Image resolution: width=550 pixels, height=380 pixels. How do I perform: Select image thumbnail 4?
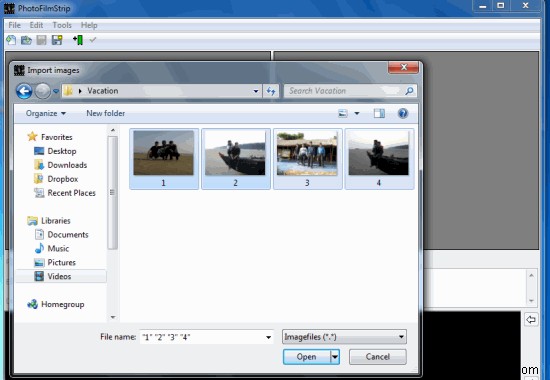[x=379, y=159]
